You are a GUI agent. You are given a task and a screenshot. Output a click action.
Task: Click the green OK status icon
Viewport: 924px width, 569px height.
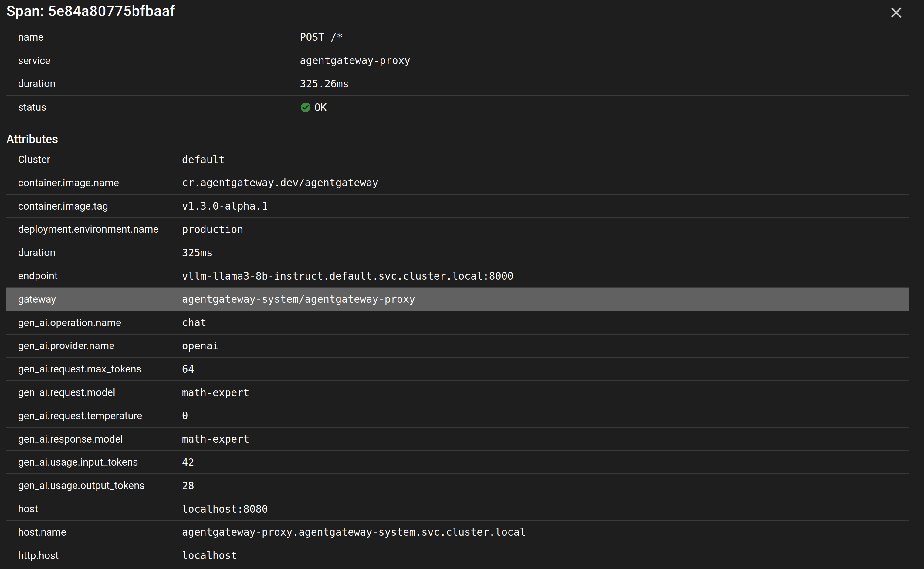(305, 108)
